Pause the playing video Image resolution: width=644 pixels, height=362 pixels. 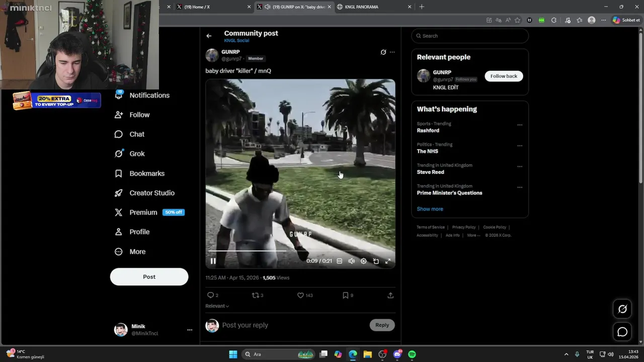click(x=213, y=261)
